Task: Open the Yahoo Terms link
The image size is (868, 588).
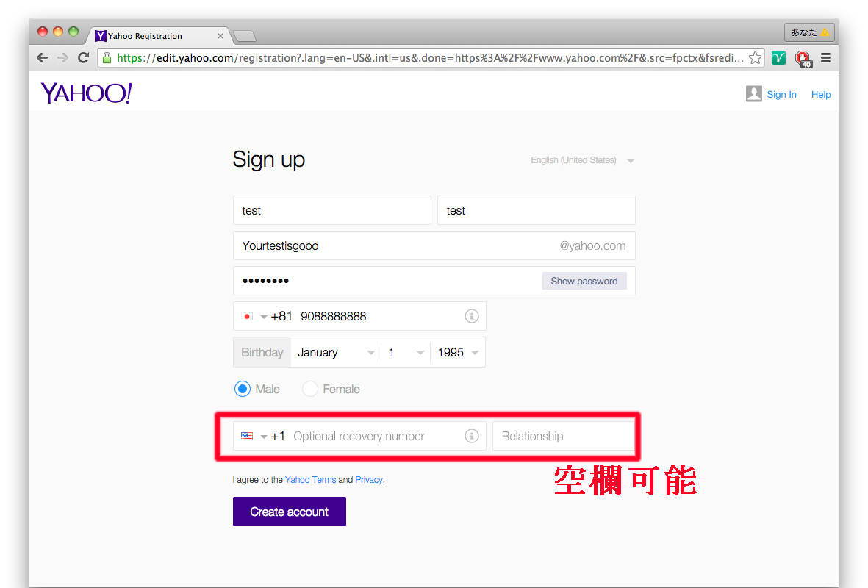Action: coord(311,479)
